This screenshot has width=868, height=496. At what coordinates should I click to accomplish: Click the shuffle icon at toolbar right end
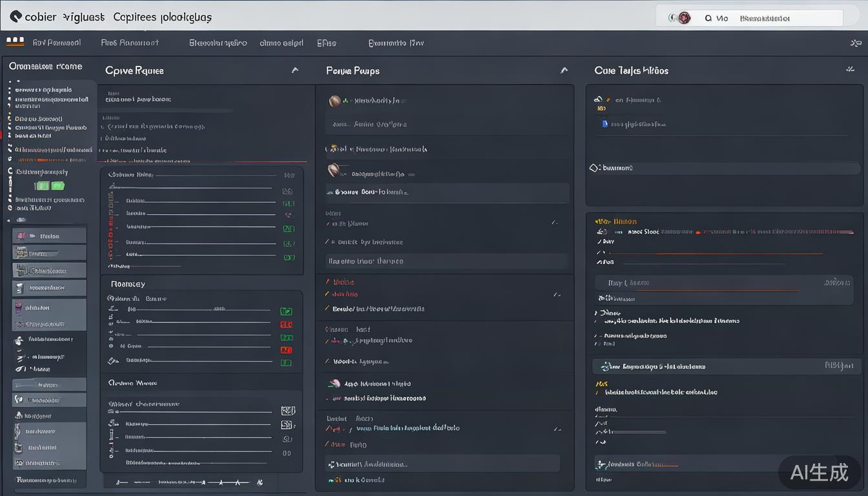856,43
